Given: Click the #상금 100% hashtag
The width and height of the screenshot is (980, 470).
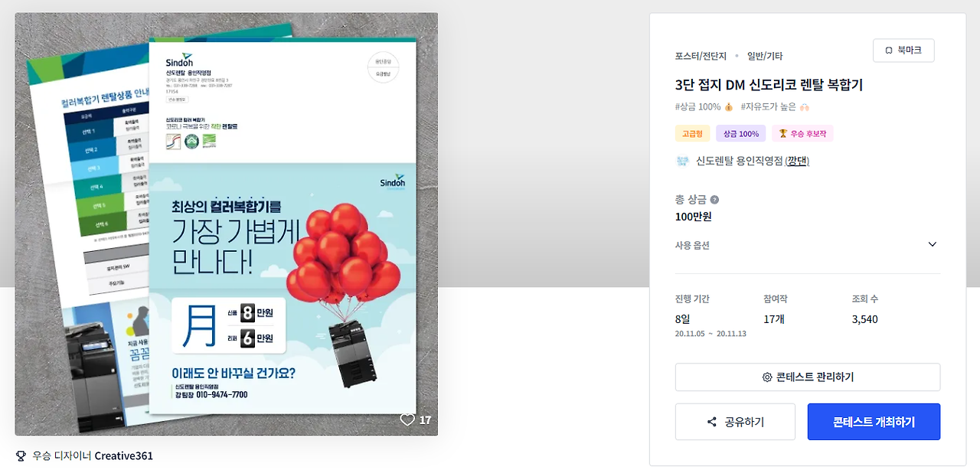Looking at the screenshot, I should pos(704,106).
